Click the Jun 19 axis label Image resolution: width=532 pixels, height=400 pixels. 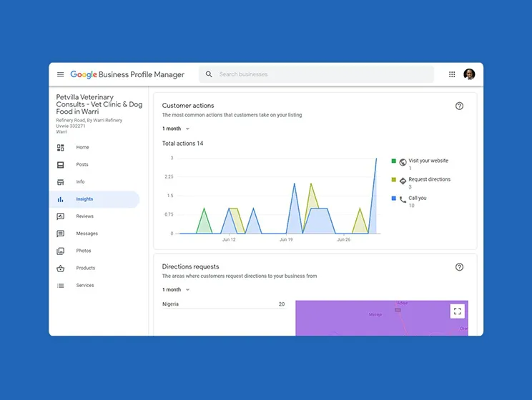(286, 240)
